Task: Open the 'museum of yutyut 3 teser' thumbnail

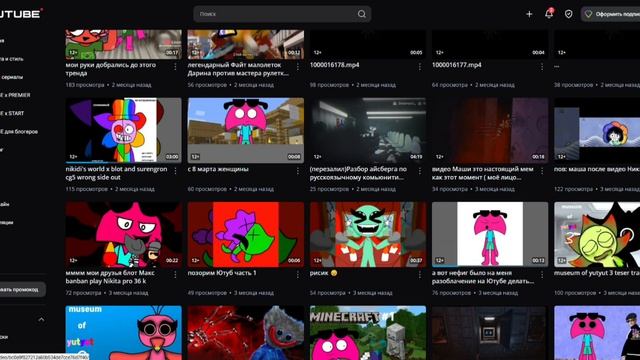Action: [597, 234]
